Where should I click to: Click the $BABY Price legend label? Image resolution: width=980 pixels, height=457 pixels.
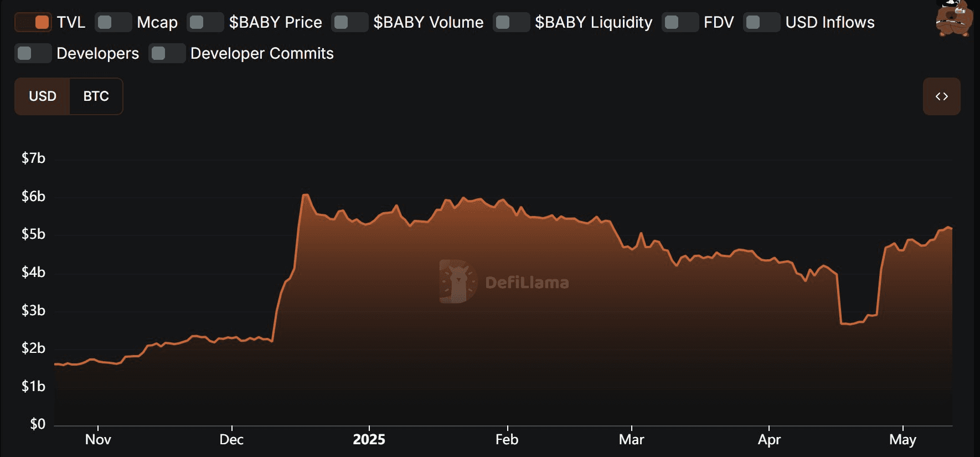[x=276, y=22]
